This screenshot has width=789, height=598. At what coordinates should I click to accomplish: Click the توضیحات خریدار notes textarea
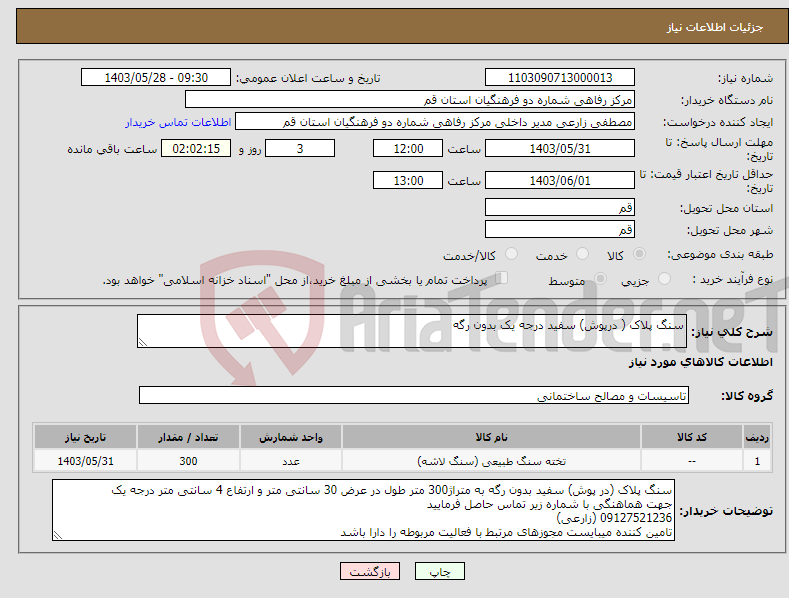363,510
